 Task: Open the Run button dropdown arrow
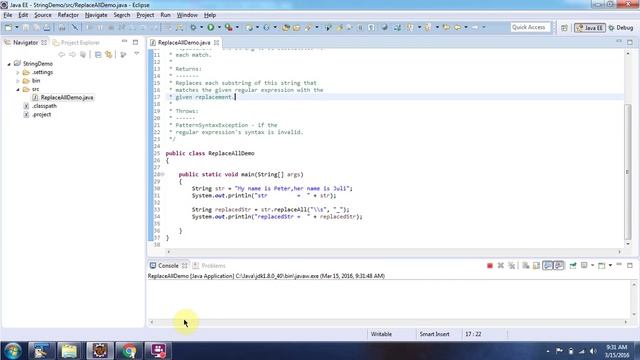coord(219,27)
